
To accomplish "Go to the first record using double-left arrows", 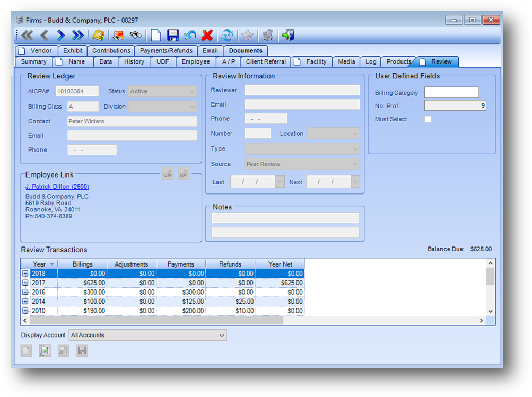I will tap(27, 36).
